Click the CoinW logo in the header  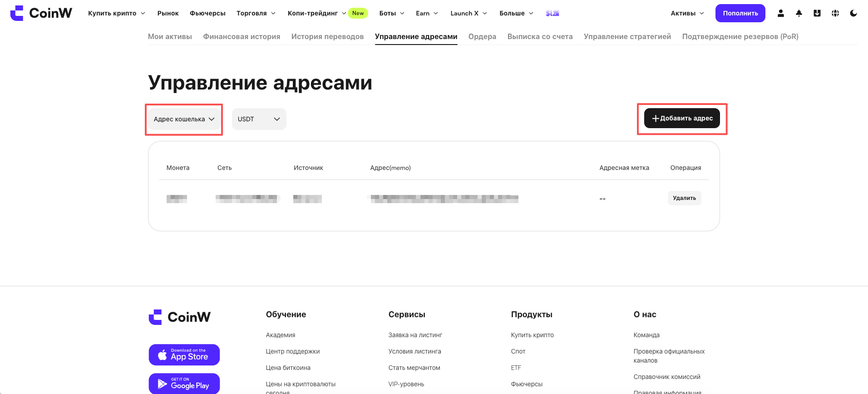pos(41,13)
